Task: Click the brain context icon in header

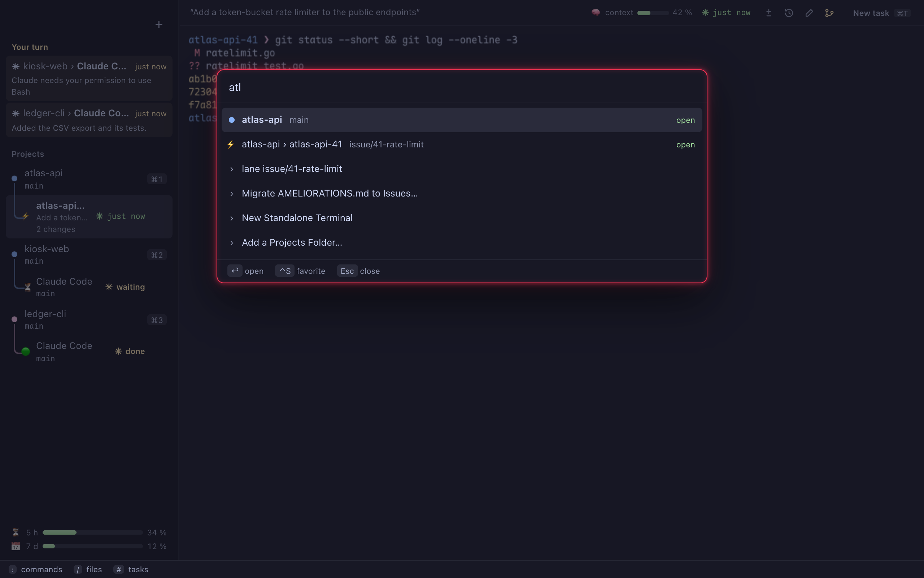Action: click(x=596, y=13)
